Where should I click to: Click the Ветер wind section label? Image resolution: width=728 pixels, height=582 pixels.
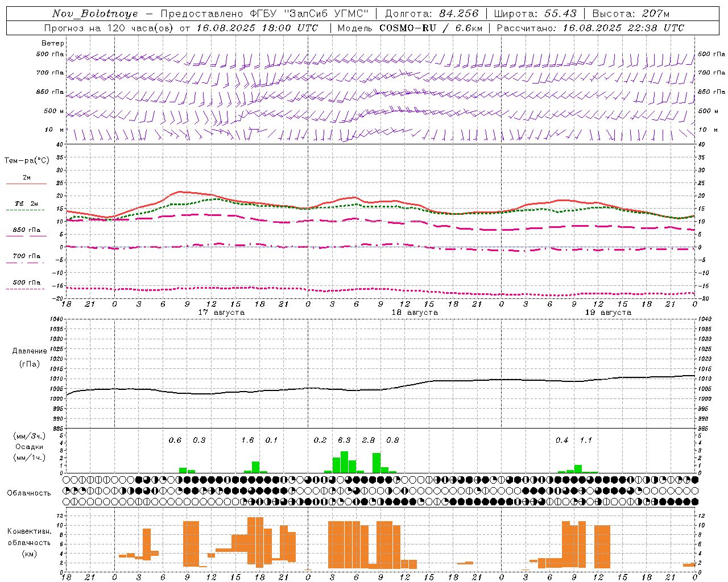click(x=53, y=43)
